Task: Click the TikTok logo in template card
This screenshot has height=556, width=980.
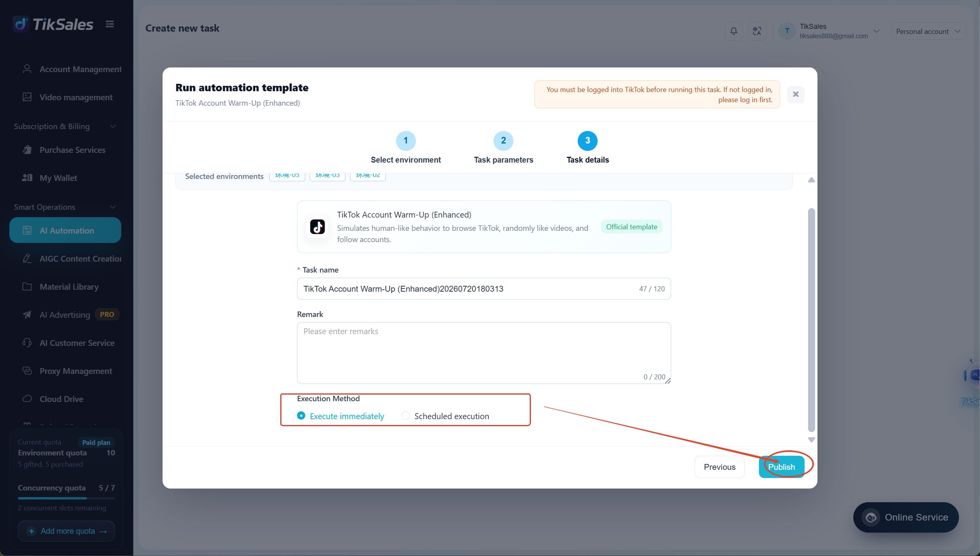Action: [317, 227]
